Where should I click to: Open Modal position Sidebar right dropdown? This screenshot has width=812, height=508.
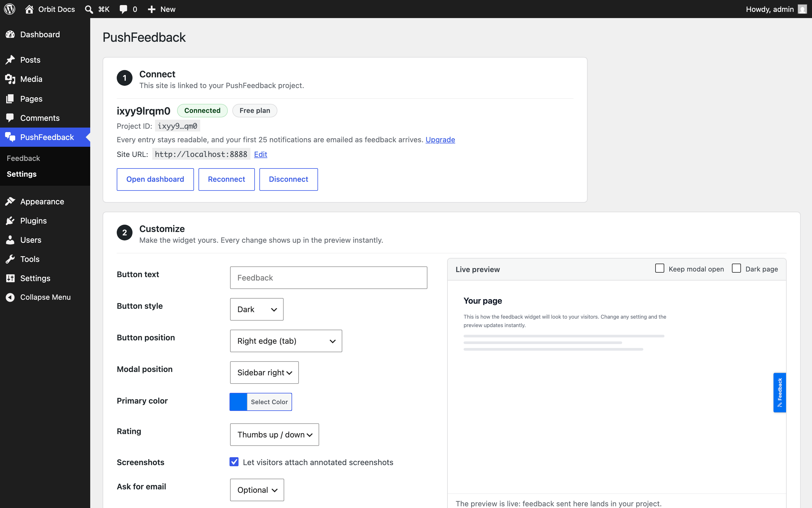[x=264, y=372]
